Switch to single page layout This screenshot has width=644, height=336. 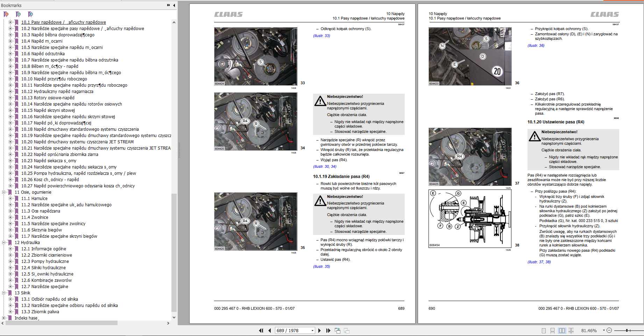544,330
